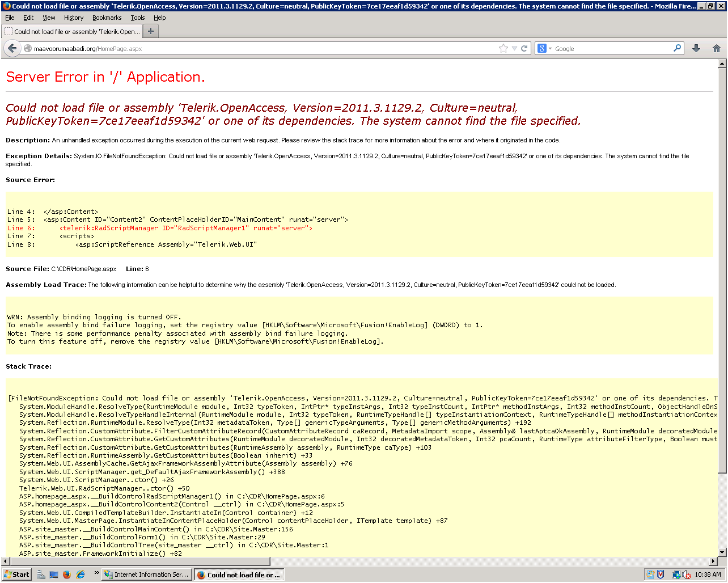Open Server Manager from quick launch
The height and width of the screenshot is (583, 728).
pos(41,574)
